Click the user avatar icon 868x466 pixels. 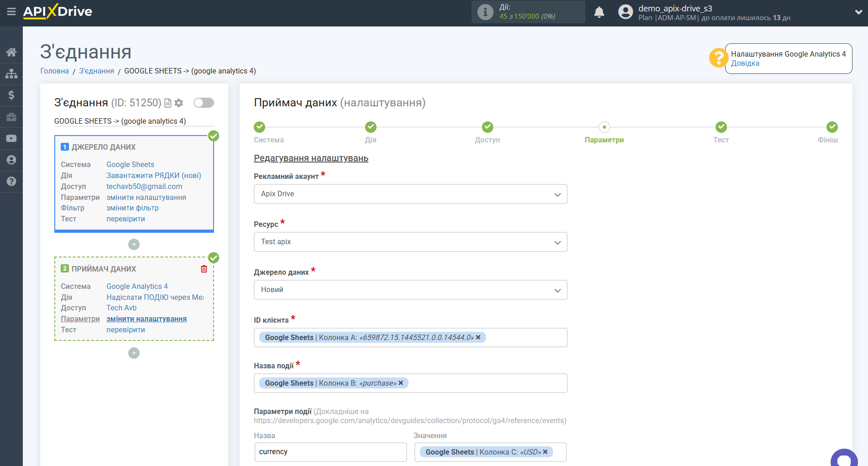coord(625,12)
